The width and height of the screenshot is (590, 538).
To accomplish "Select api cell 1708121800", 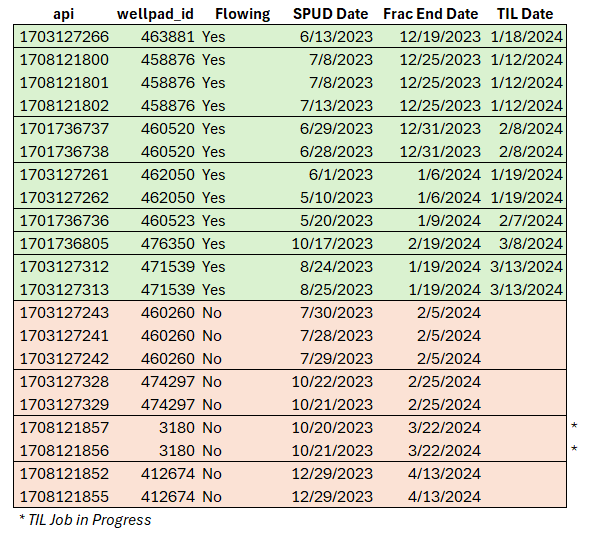I will pos(64,60).
